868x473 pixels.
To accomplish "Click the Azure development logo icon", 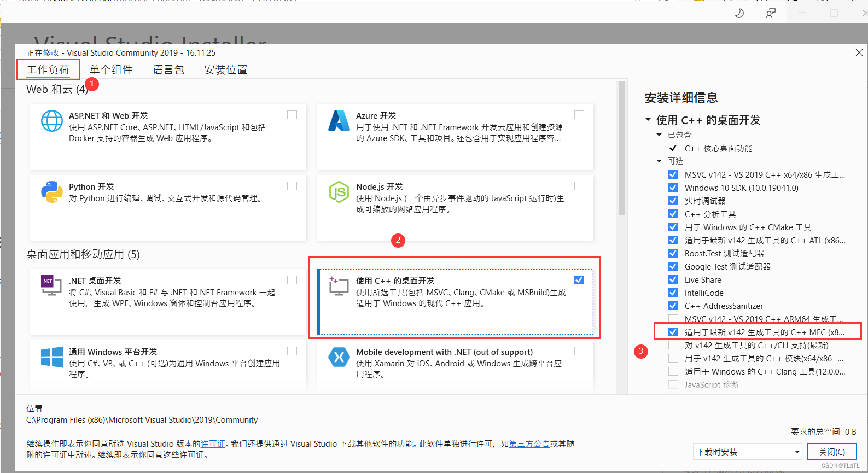I will (339, 121).
